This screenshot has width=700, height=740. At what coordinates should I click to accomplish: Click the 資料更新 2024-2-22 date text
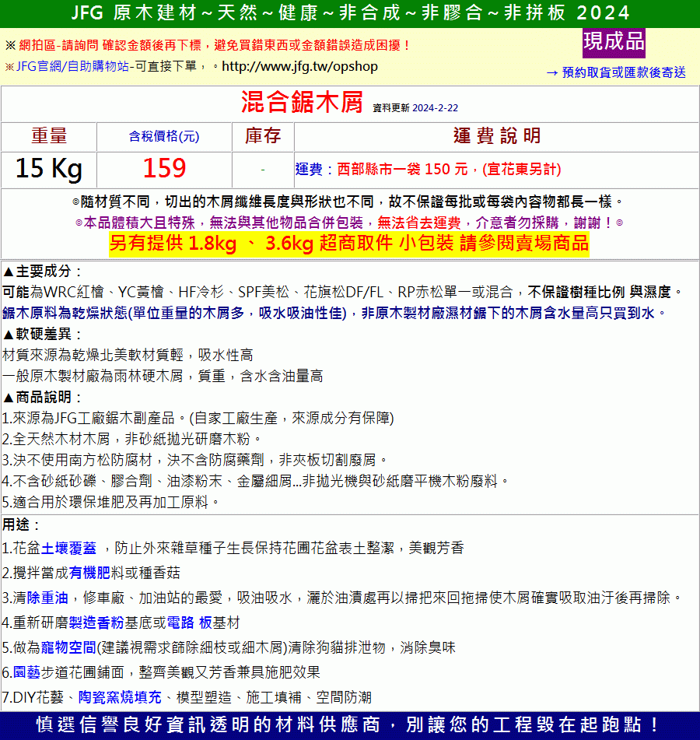(415, 108)
